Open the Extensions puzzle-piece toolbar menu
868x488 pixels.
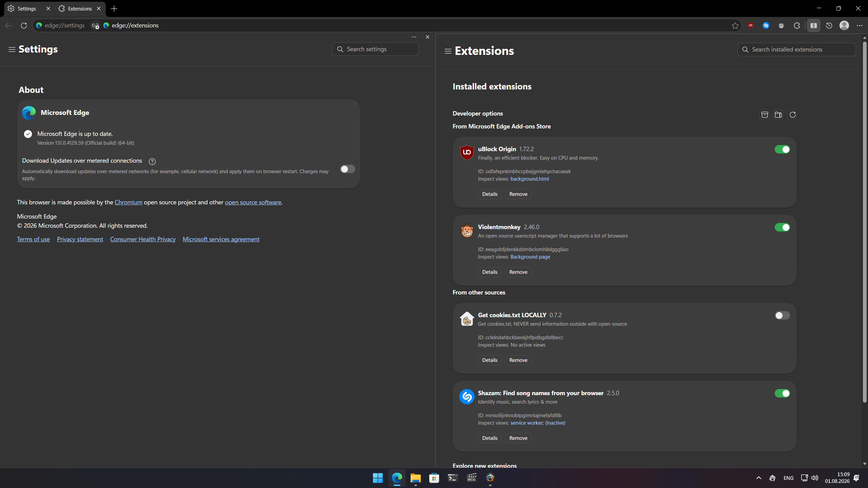[x=797, y=25]
